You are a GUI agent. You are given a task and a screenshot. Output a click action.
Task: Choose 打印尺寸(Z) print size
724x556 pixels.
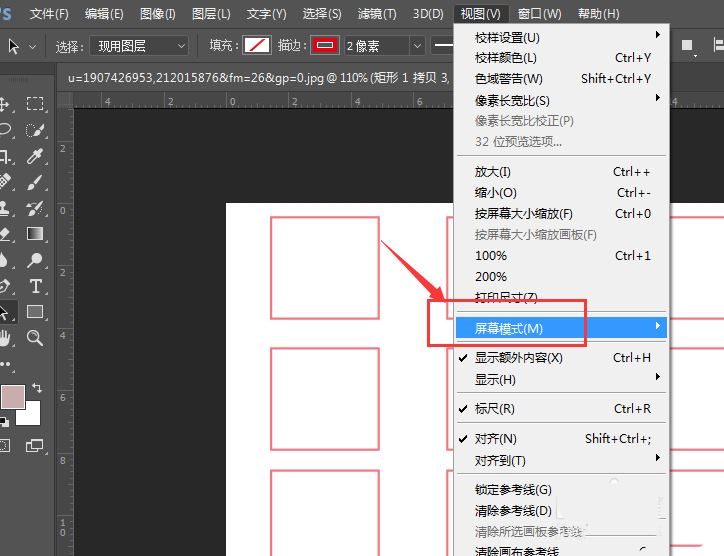tap(561, 297)
